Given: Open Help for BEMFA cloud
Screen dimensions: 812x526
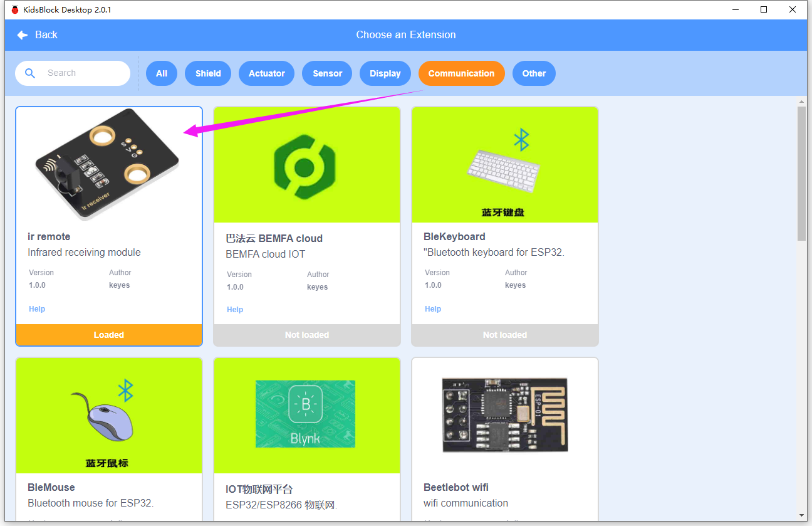Looking at the screenshot, I should tap(235, 310).
